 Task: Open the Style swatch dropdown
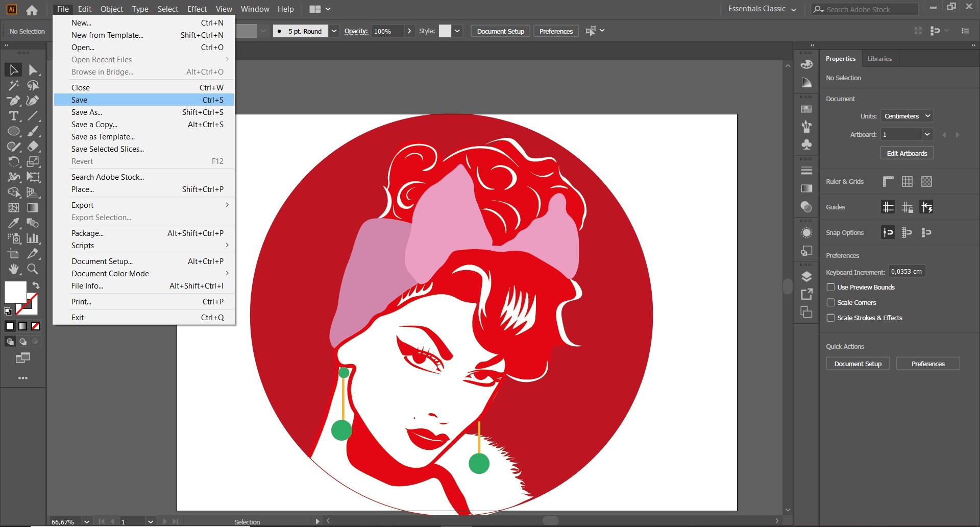point(457,31)
